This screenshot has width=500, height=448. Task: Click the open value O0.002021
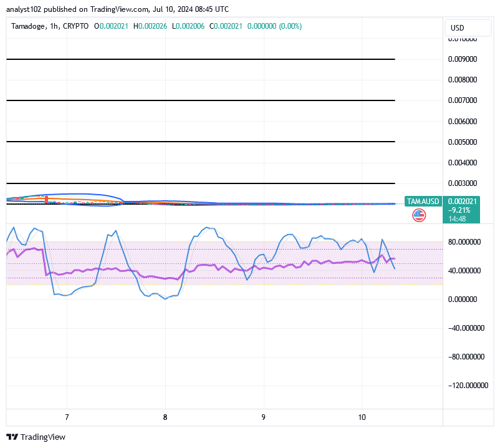tap(111, 26)
